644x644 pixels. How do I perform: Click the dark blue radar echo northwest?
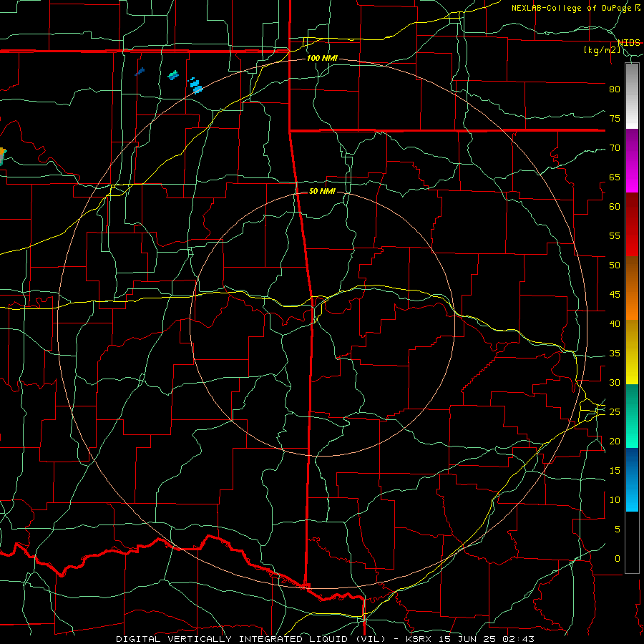coord(140,72)
